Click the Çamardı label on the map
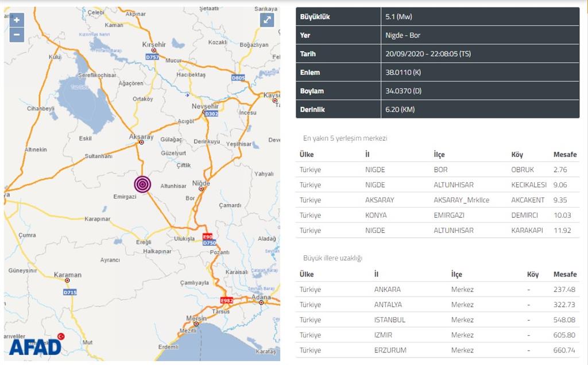 pyautogui.click(x=230, y=205)
